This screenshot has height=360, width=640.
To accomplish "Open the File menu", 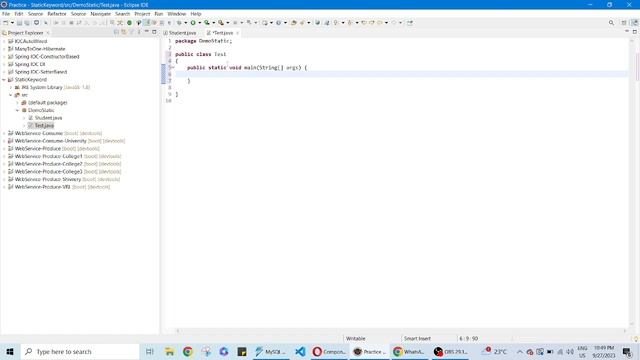I will point(6,14).
